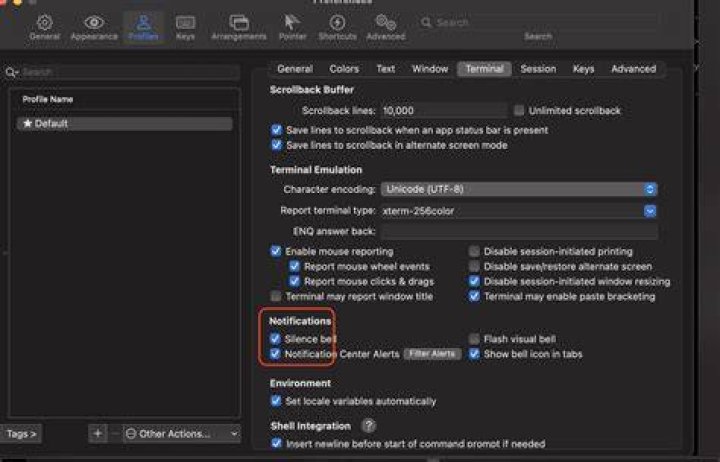Uncheck the Silence bell checkbox

[275, 339]
